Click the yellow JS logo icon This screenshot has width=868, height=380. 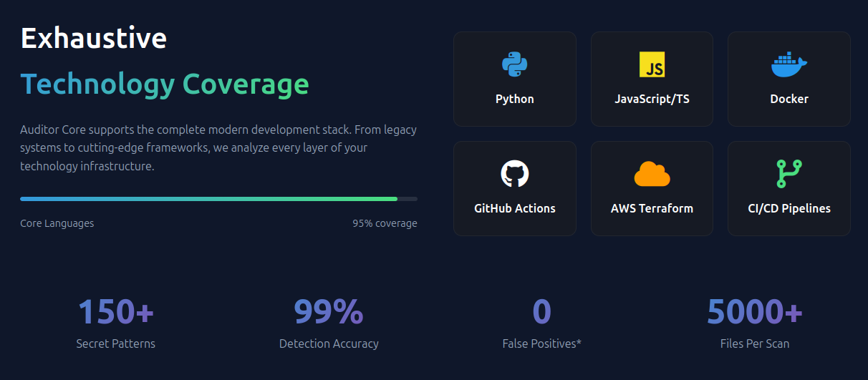652,64
